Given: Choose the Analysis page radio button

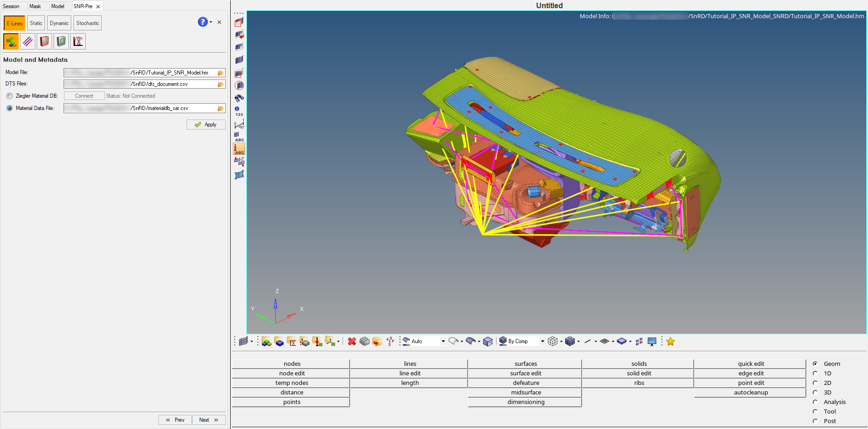Looking at the screenshot, I should (815, 402).
